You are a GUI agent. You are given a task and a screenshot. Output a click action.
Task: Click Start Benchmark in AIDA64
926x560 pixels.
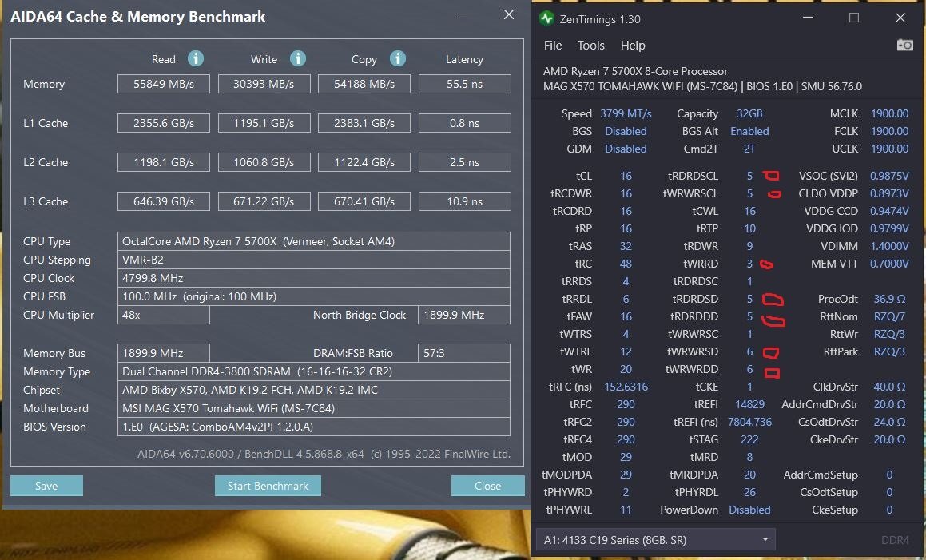tap(268, 486)
